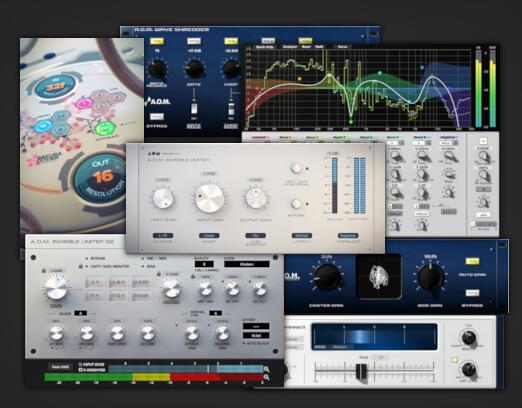Toggle the Bypass button in Wave Shredder
The width and height of the screenshot is (522, 408).
click(157, 117)
